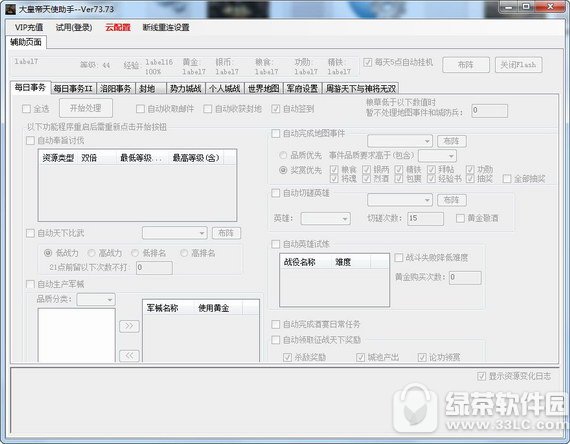Click 资源类型 column header
Image resolution: width=570 pixels, height=444 pixels.
(x=58, y=158)
